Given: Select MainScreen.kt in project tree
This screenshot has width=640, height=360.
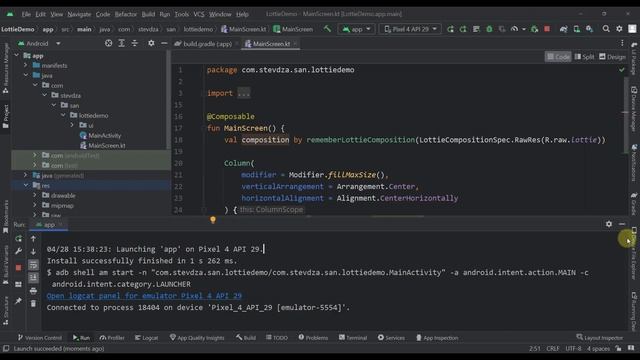Looking at the screenshot, I should pos(103,145).
